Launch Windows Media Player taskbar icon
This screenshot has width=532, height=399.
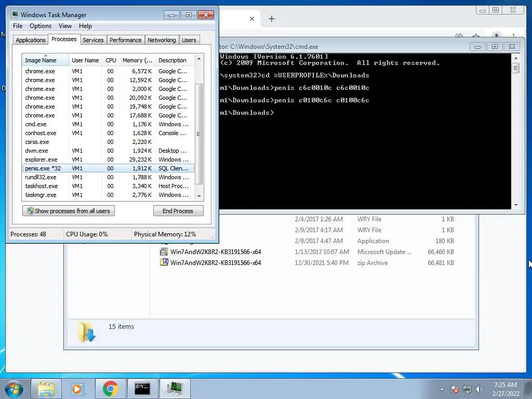[x=77, y=389]
